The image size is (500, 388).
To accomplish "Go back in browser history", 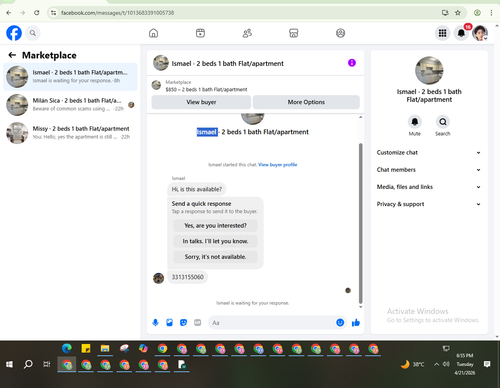I will (9, 13).
